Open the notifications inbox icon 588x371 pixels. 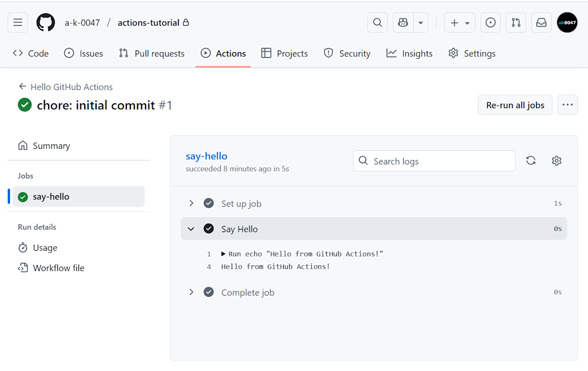(x=541, y=23)
